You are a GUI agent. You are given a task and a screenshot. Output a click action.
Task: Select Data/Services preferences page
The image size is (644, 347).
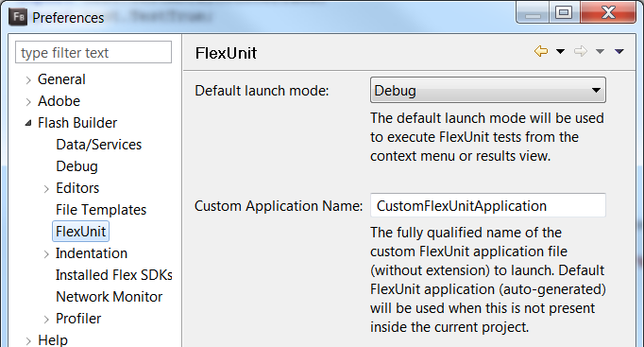tap(98, 145)
